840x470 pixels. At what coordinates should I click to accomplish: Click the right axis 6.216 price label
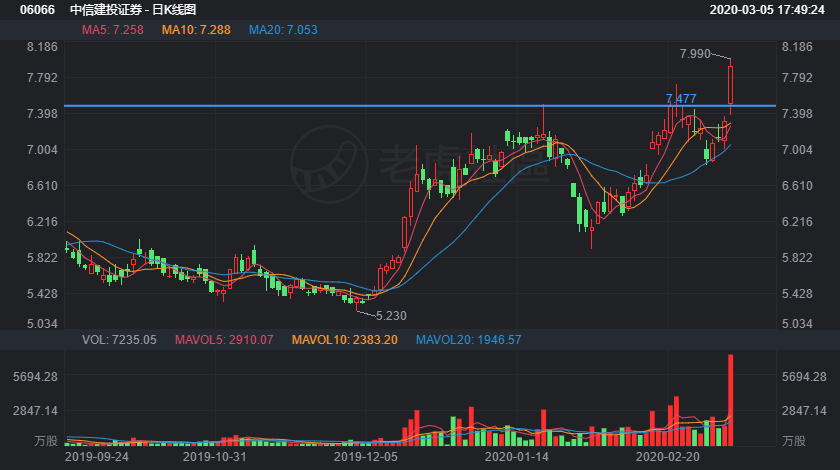(x=797, y=222)
